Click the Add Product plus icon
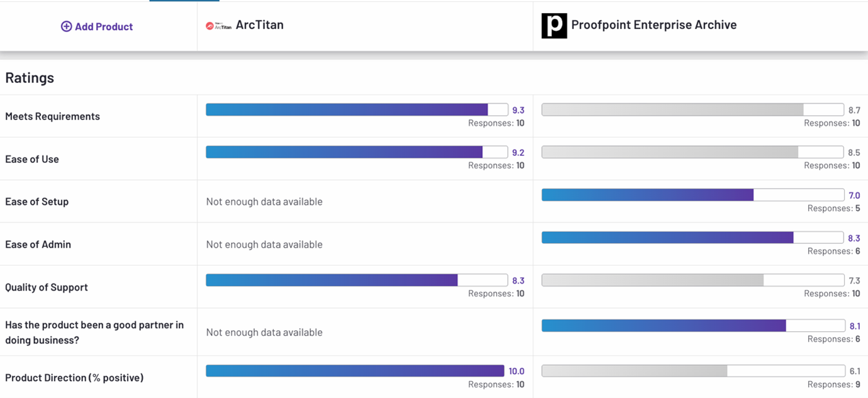The width and height of the screenshot is (868, 398). pyautogui.click(x=66, y=26)
